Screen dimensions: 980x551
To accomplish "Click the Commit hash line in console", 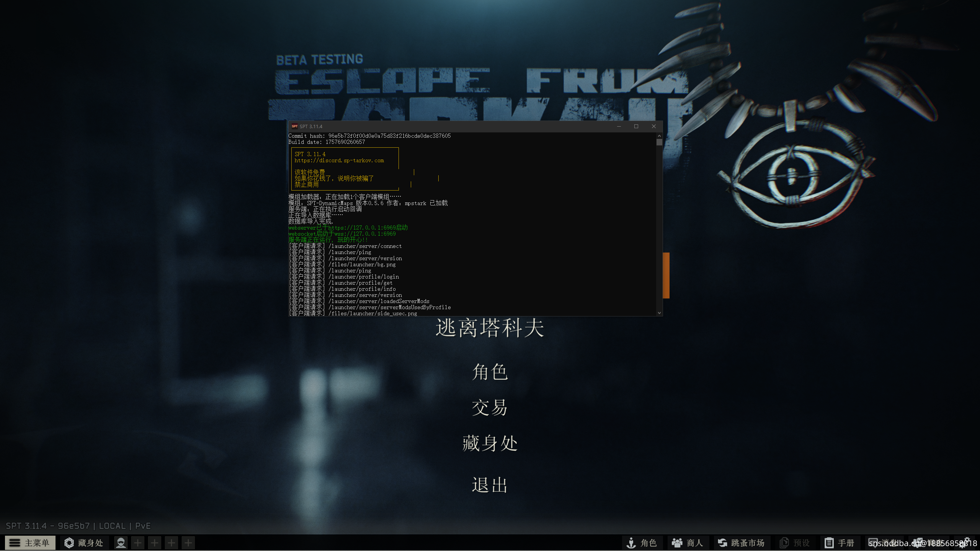I will coord(369,136).
